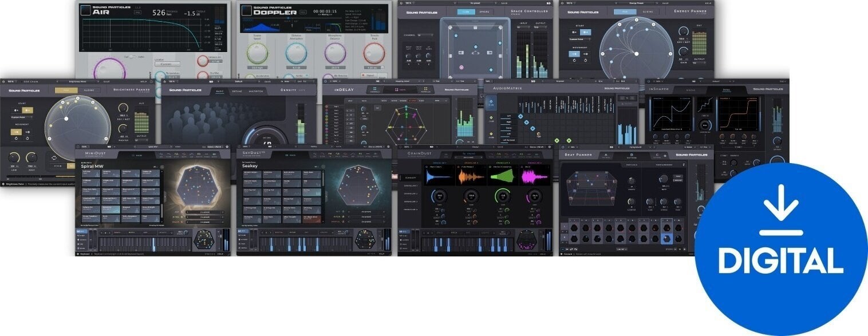Click the red knob in Doppler
Screen dimensions: 868x336
tap(373, 53)
